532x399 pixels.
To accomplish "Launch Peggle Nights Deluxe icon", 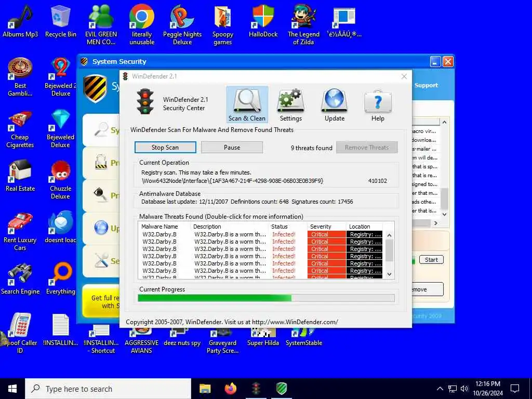I will [182, 25].
